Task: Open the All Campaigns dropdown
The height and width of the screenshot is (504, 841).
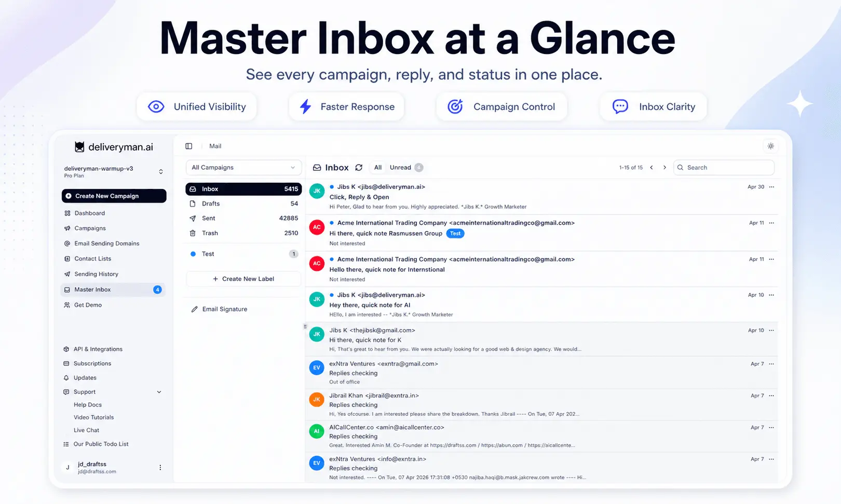Action: coord(243,168)
